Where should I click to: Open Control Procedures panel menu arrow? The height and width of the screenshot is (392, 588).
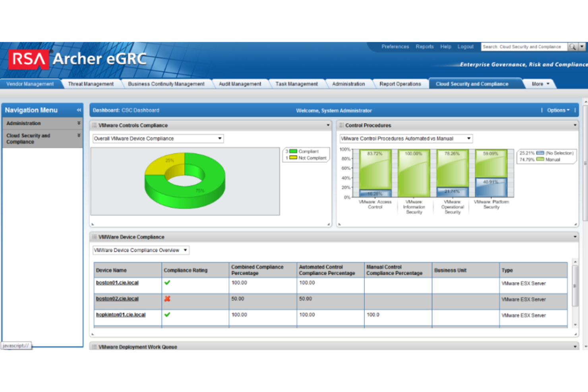[x=575, y=125]
